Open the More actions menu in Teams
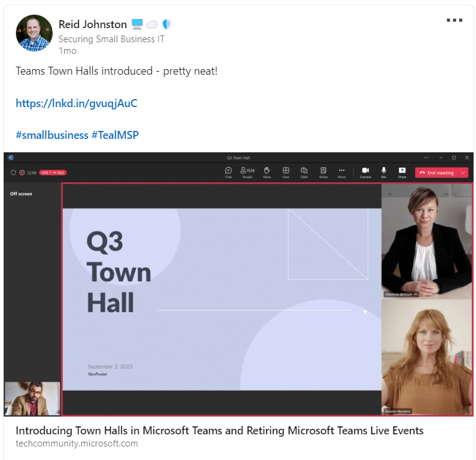The width and height of the screenshot is (476, 460). (341, 172)
